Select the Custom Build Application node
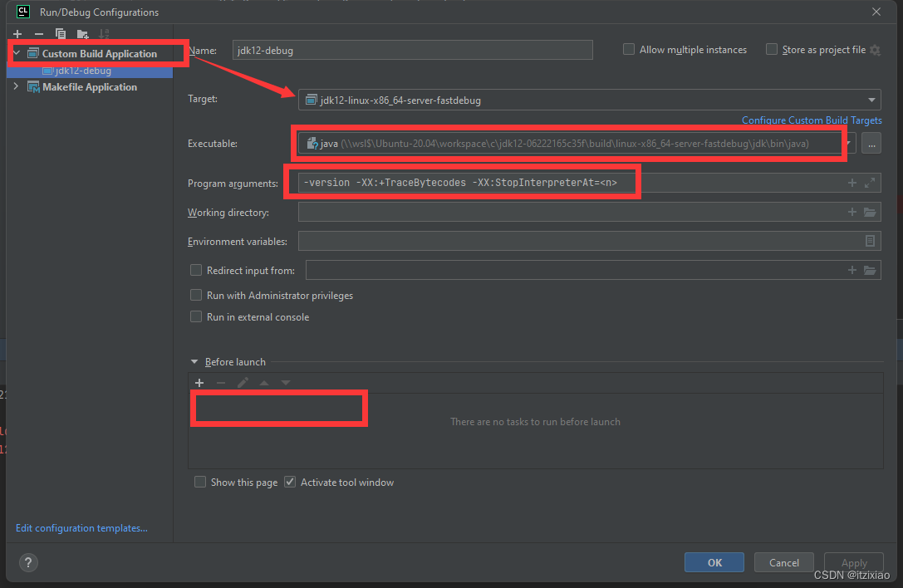 99,53
